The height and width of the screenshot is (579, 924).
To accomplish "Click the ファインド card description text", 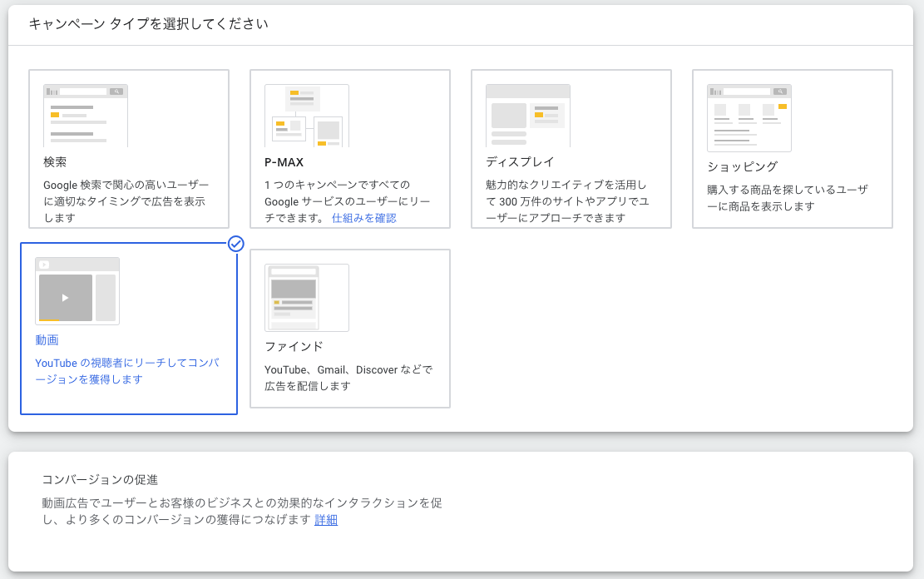I will 348,378.
